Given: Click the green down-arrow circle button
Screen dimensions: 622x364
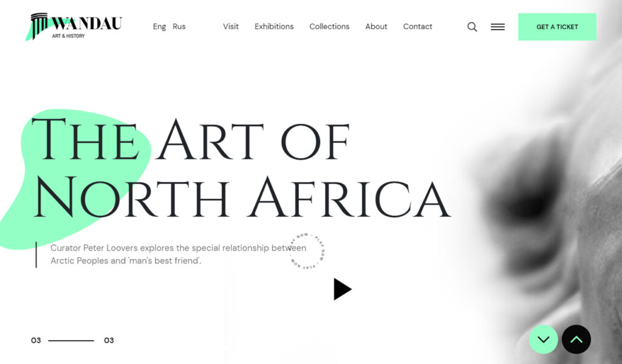Looking at the screenshot, I should pyautogui.click(x=544, y=340).
